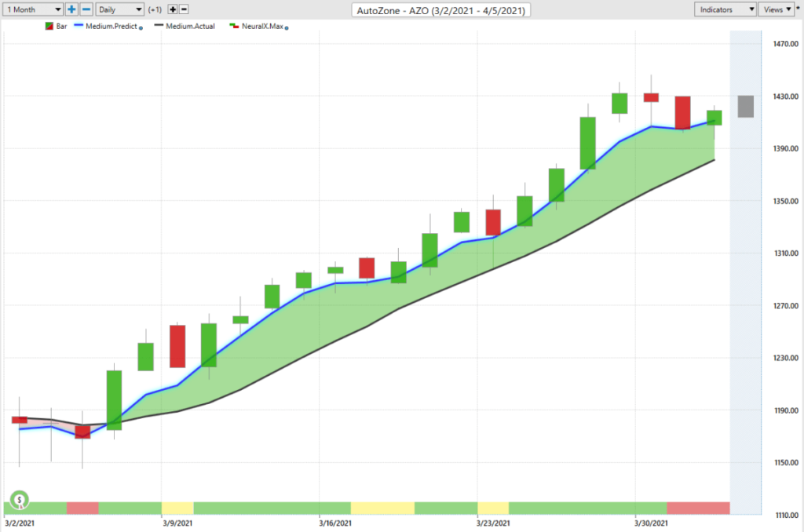Click the red NeuralX segment after 3/30/2021

click(698, 508)
